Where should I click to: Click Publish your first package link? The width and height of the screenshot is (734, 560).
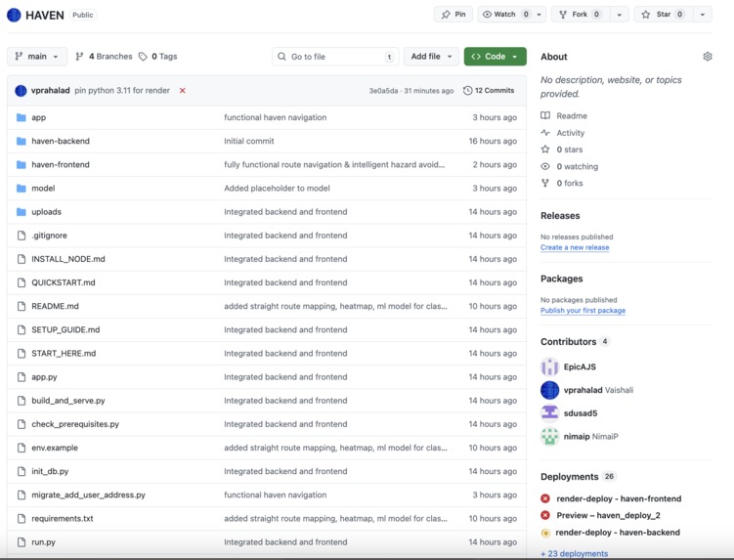[583, 311]
